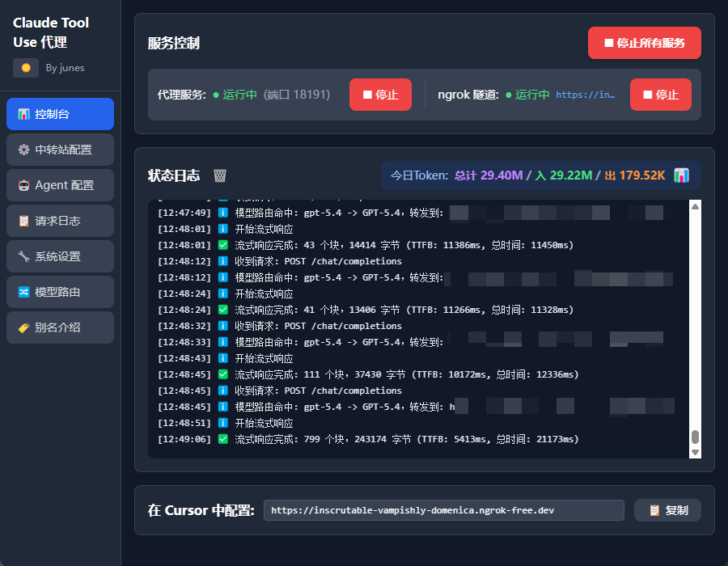Click green check icon at 12:48:24 completion
Image resolution: width=728 pixels, height=566 pixels.
coord(223,310)
